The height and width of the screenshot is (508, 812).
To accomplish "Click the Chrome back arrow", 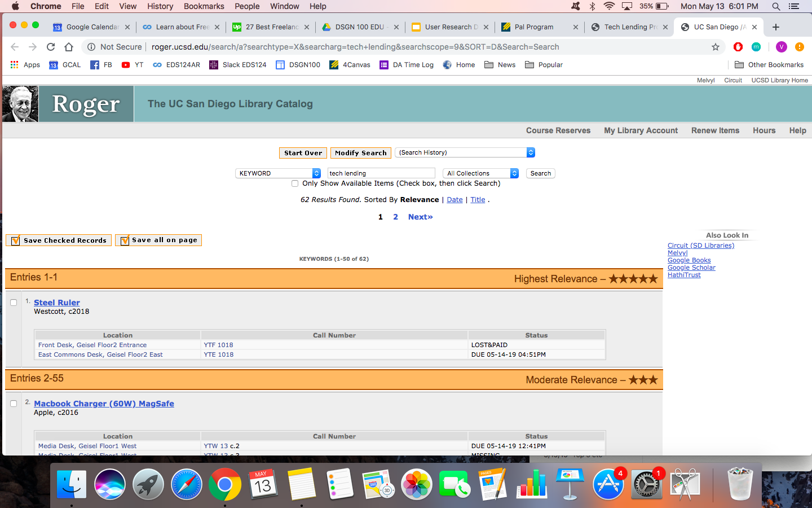I will 15,47.
